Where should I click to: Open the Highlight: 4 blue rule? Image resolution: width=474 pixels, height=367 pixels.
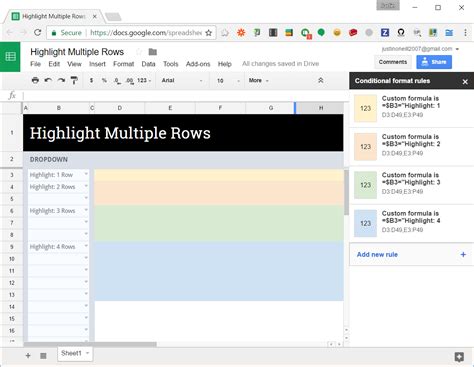tap(412, 223)
